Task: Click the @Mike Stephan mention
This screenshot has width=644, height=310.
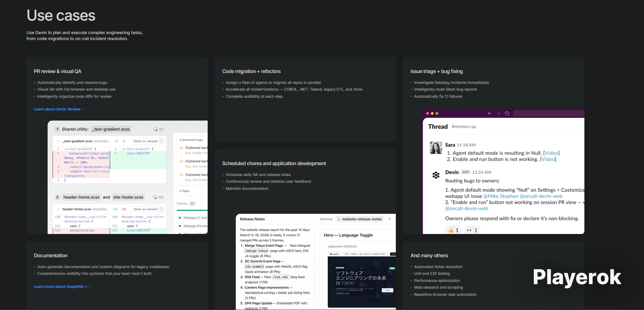Action: (x=501, y=196)
